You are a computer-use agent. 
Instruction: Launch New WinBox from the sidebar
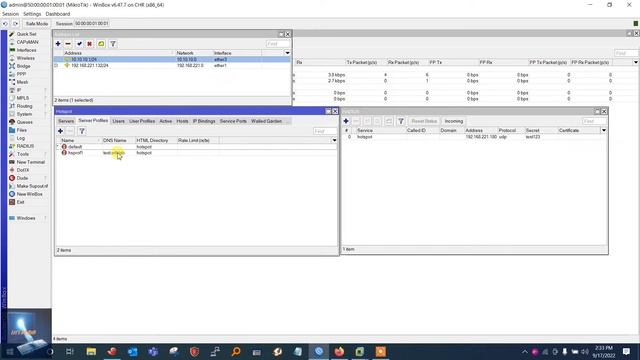click(29, 194)
